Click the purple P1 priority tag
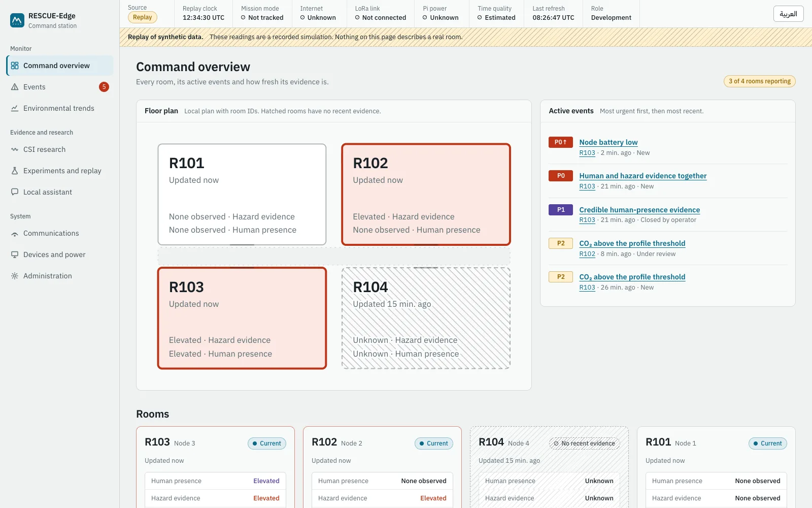This screenshot has height=508, width=812. coord(561,210)
